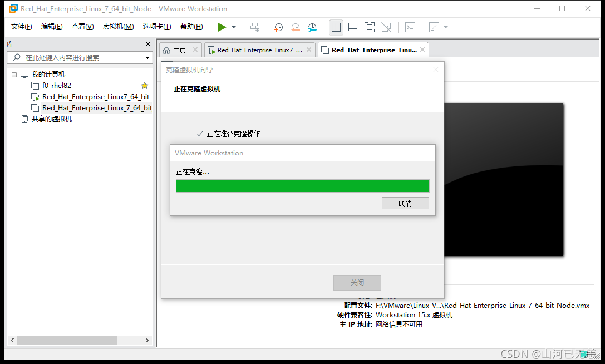Click the 配置文件 path text
Screen dimensions: 605x364
click(x=483, y=306)
